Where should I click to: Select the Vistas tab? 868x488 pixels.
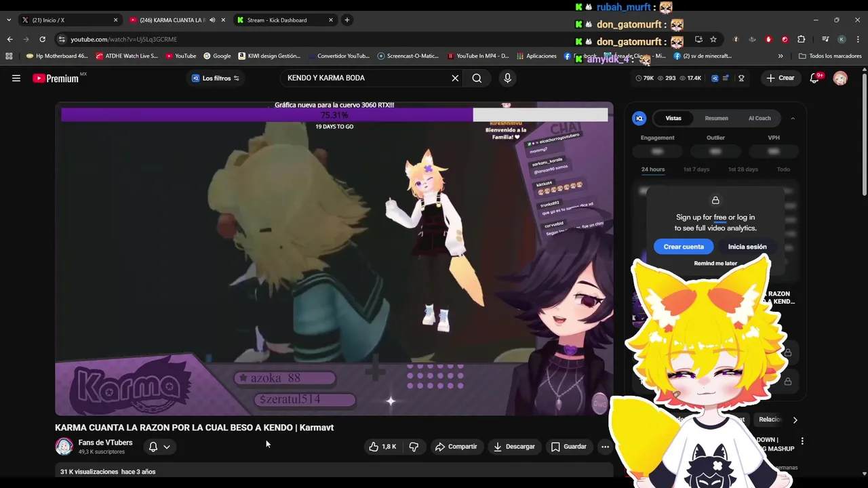pos(673,118)
